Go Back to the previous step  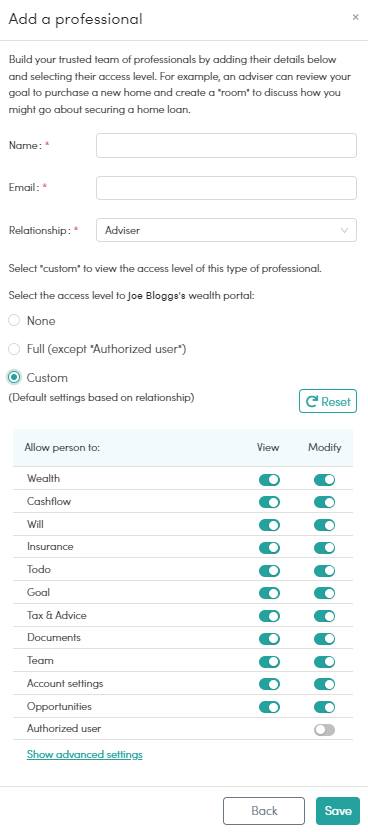[264, 811]
